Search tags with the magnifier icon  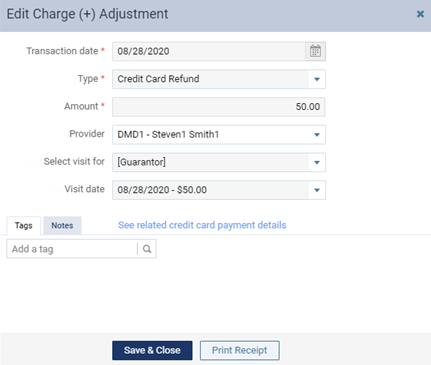(x=147, y=249)
